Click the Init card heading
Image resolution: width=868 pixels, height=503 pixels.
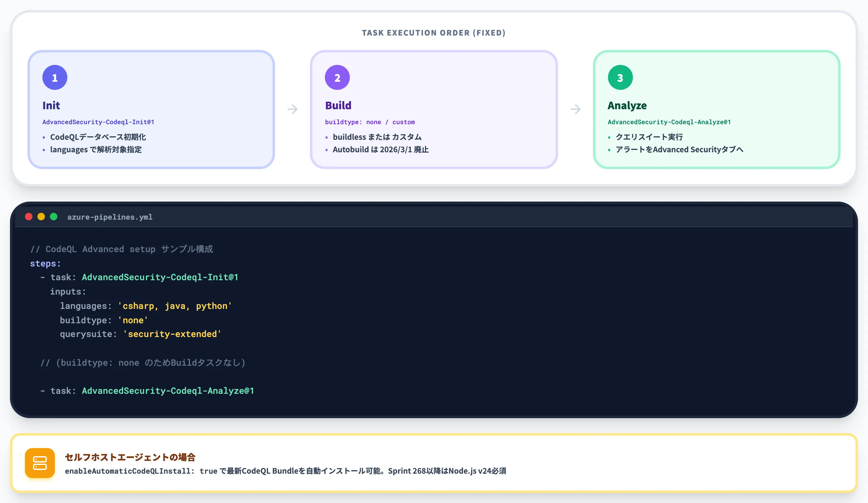point(51,105)
